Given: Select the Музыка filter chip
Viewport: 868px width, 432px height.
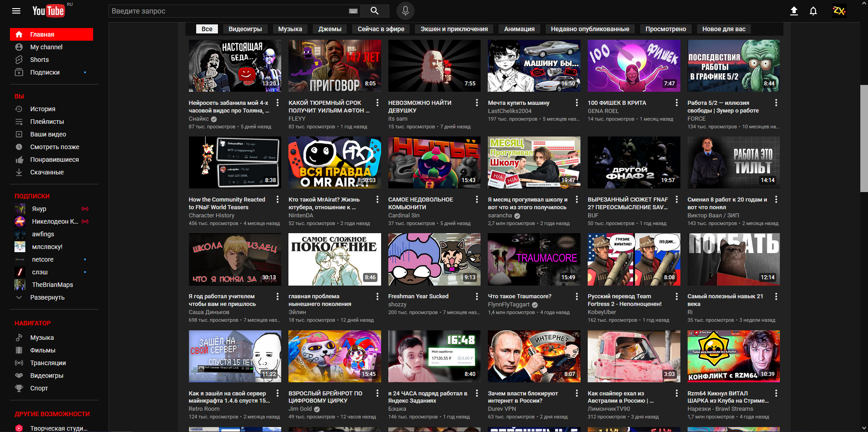Looking at the screenshot, I should click(x=290, y=29).
